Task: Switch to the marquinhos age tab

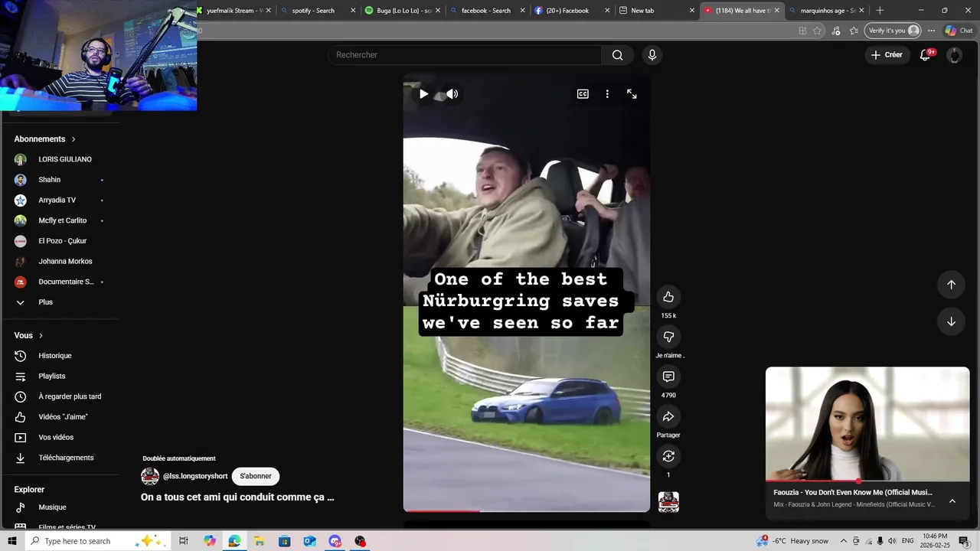Action: click(828, 11)
